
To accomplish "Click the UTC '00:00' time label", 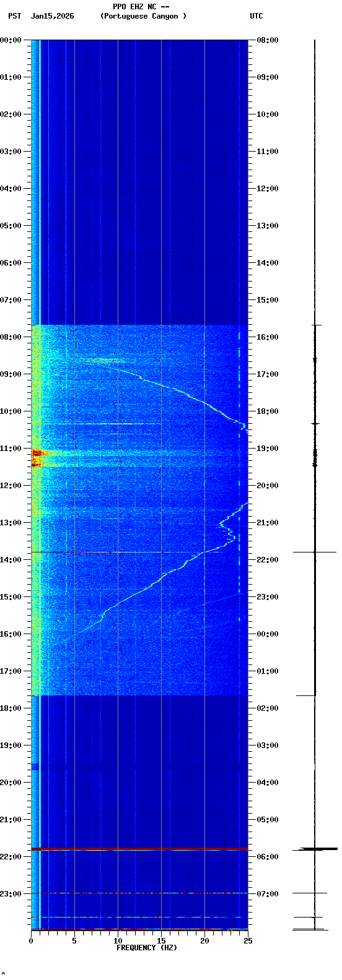I will [x=268, y=634].
